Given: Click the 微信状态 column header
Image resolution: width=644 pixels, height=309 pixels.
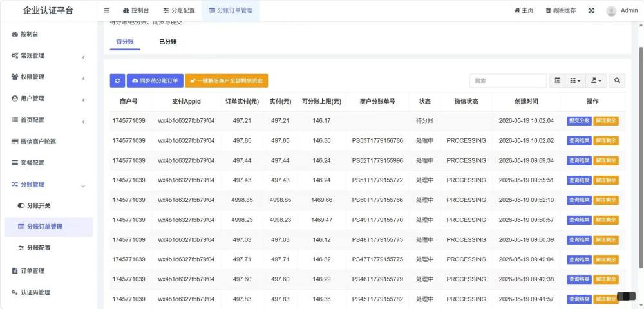Looking at the screenshot, I should 466,101.
